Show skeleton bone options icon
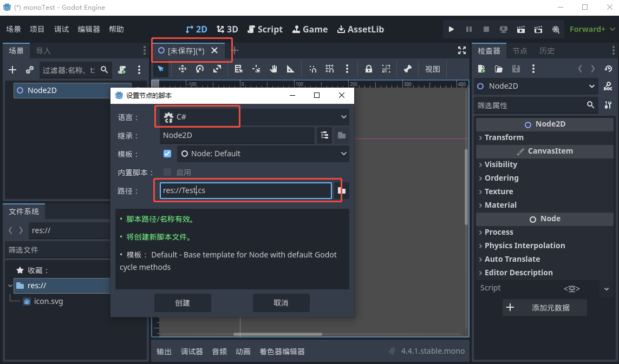619x364 pixels. [408, 69]
